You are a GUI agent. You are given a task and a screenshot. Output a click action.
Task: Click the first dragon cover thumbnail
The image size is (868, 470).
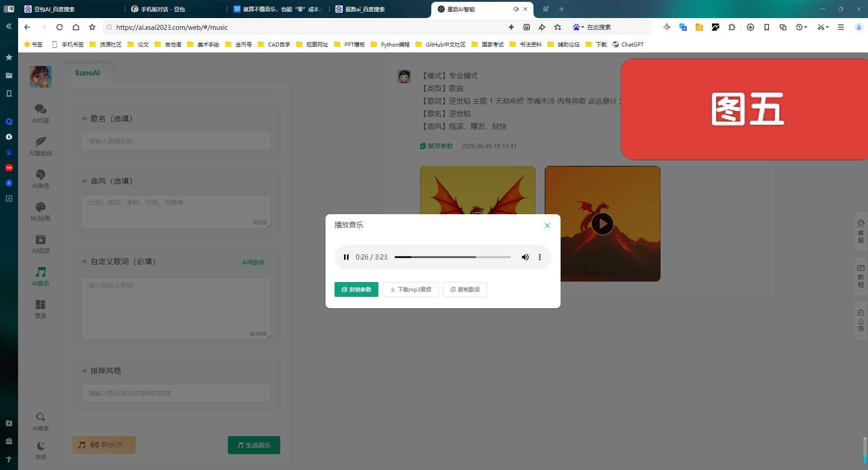coord(478,190)
